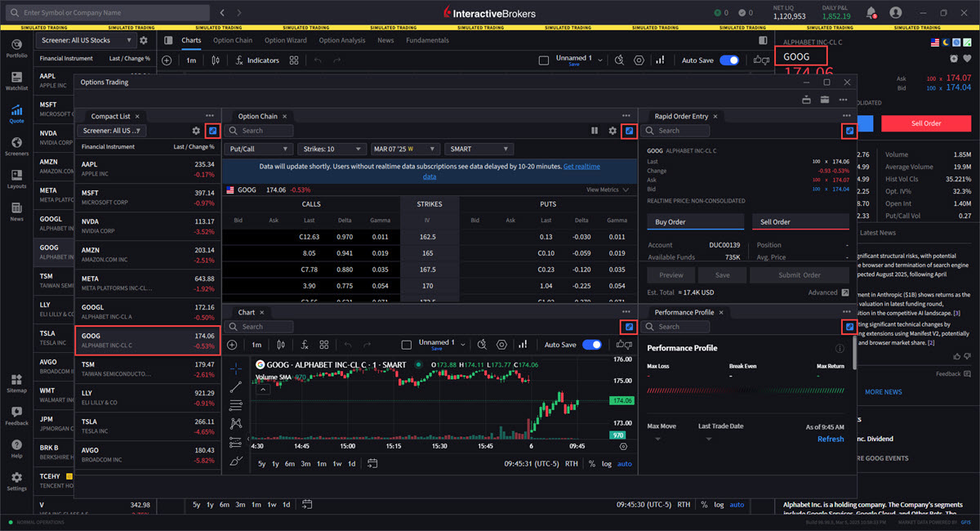
Task: Click the Performance Profile info icon
Action: click(x=840, y=348)
